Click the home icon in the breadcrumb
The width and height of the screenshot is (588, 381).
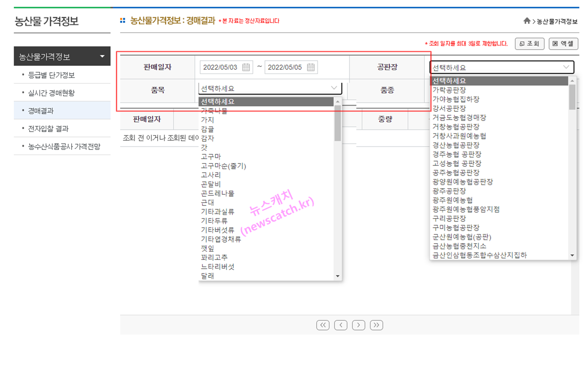point(527,21)
